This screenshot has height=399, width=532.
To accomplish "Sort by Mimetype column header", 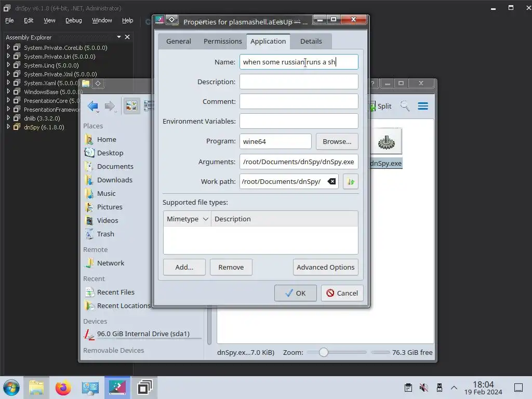I will tap(187, 219).
